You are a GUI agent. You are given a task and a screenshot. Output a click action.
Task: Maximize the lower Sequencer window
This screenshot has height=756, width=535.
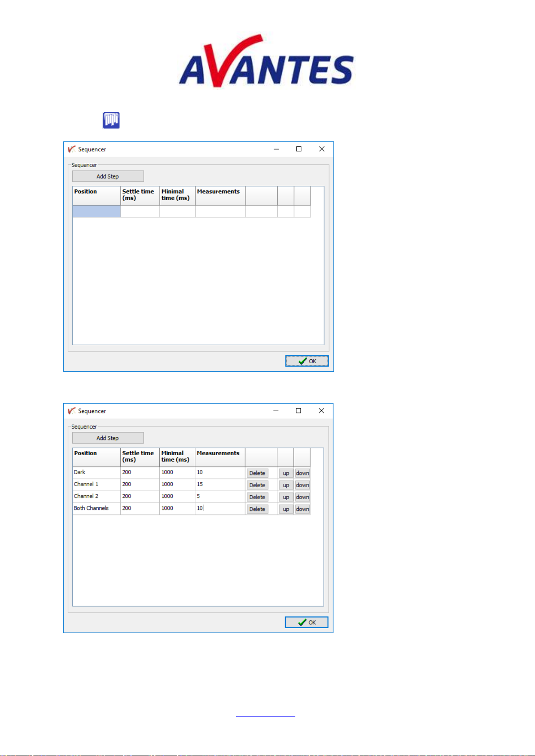coord(298,411)
